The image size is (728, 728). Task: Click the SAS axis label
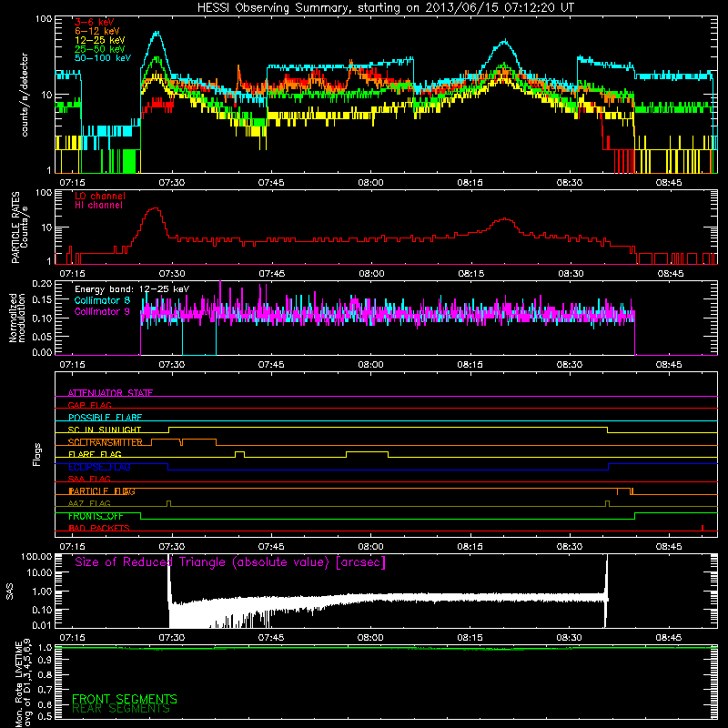coord(9,591)
